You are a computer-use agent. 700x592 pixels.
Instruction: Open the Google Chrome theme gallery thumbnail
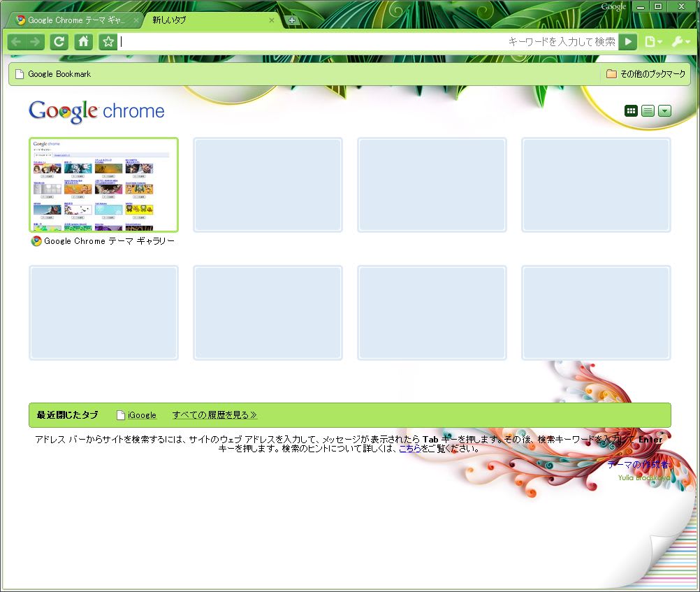point(103,185)
